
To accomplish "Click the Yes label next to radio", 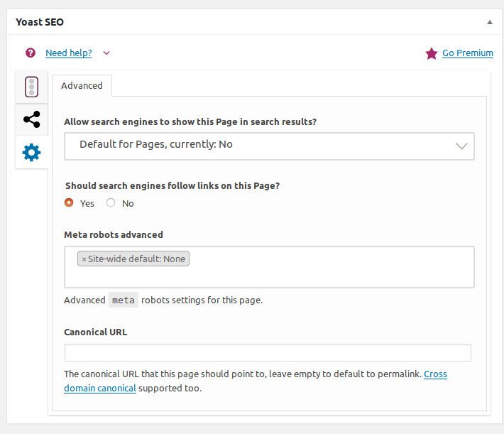I will point(87,203).
